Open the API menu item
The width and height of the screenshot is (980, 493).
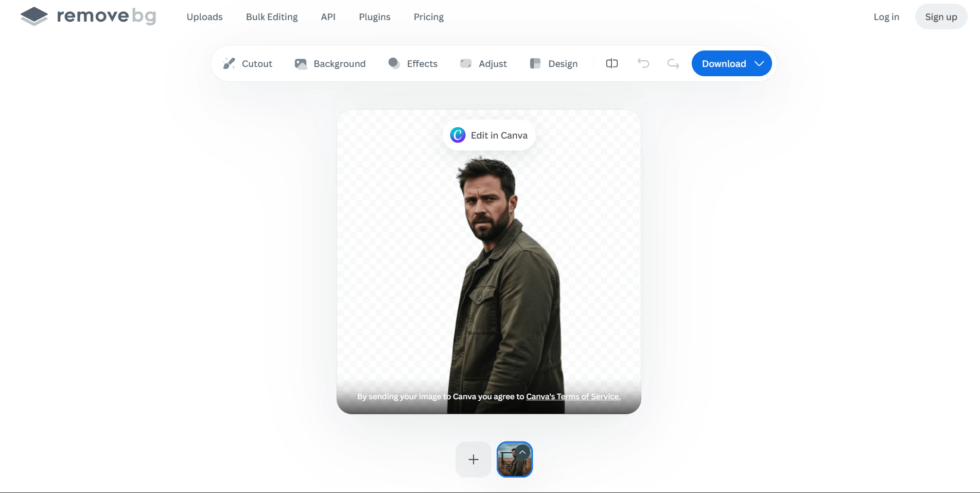click(x=328, y=17)
